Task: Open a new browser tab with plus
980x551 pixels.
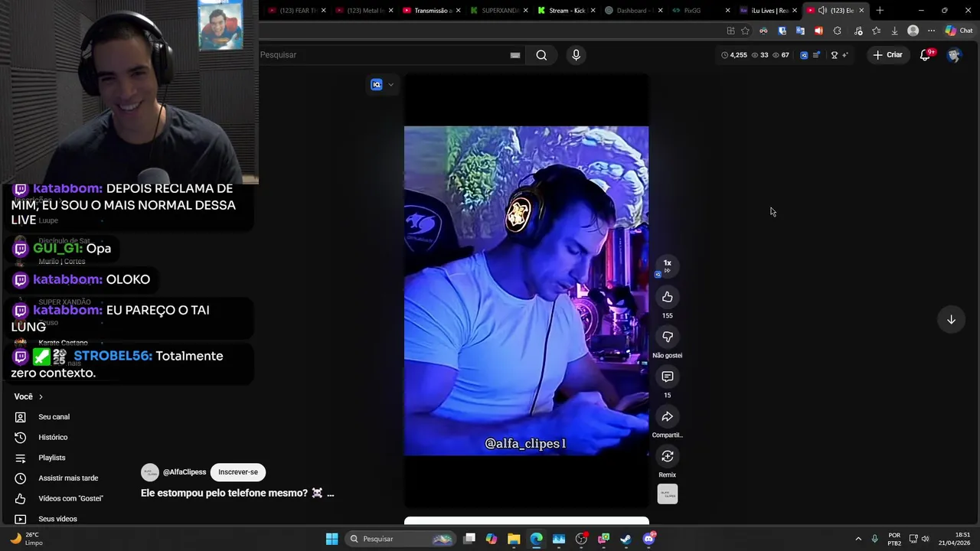Action: [x=880, y=11]
